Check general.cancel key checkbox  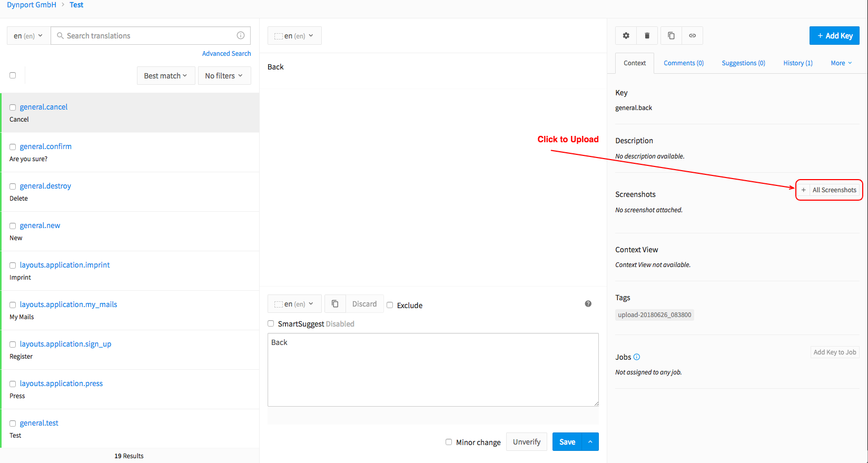(x=13, y=107)
